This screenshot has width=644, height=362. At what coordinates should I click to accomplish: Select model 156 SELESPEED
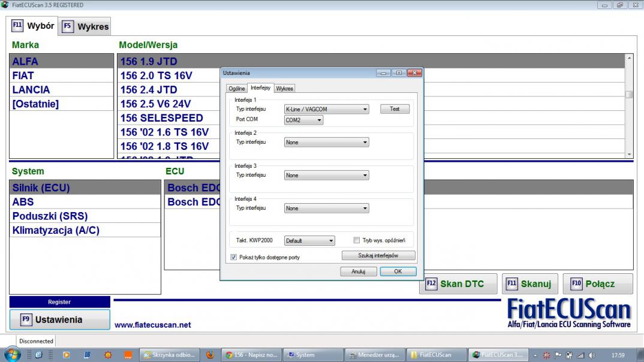(x=168, y=118)
